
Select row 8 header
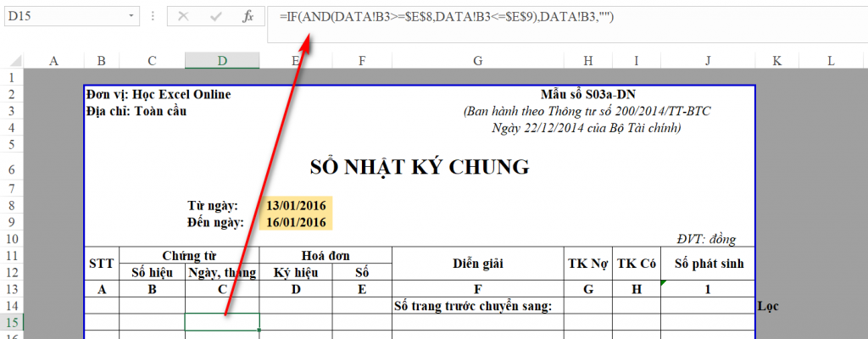coord(12,206)
